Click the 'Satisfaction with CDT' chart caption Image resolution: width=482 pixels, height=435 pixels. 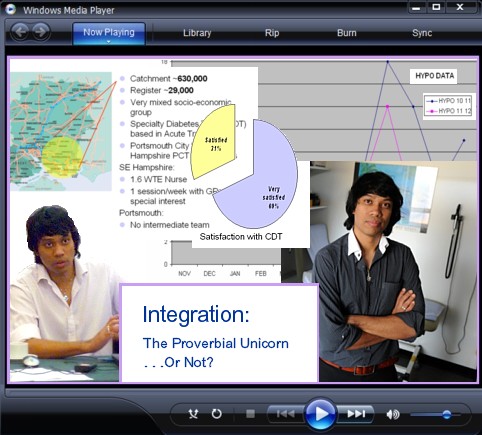(x=241, y=237)
